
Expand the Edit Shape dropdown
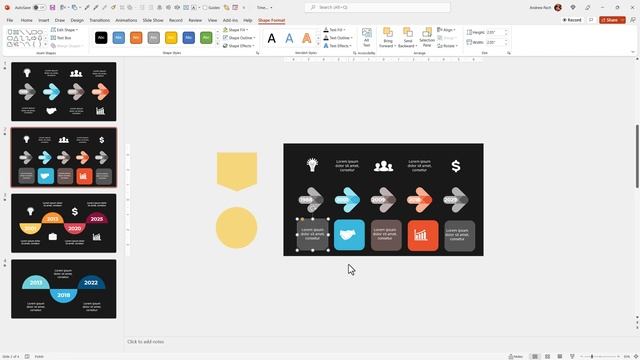(x=64, y=30)
